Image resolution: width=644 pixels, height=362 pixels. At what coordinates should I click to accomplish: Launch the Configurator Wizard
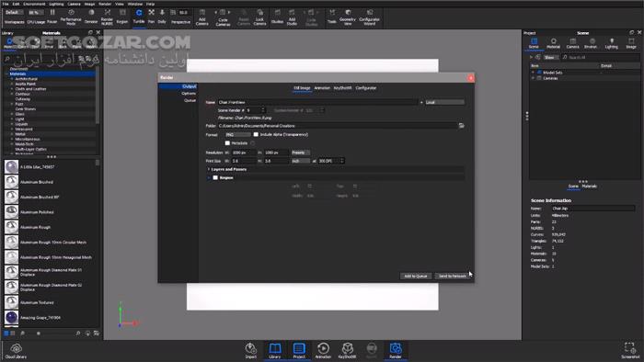point(369,17)
